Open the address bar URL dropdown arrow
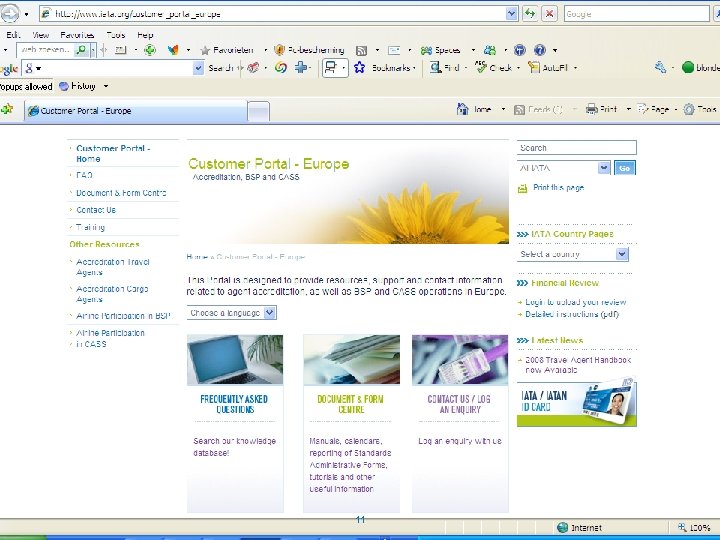Image resolution: width=720 pixels, height=540 pixels. coord(512,14)
